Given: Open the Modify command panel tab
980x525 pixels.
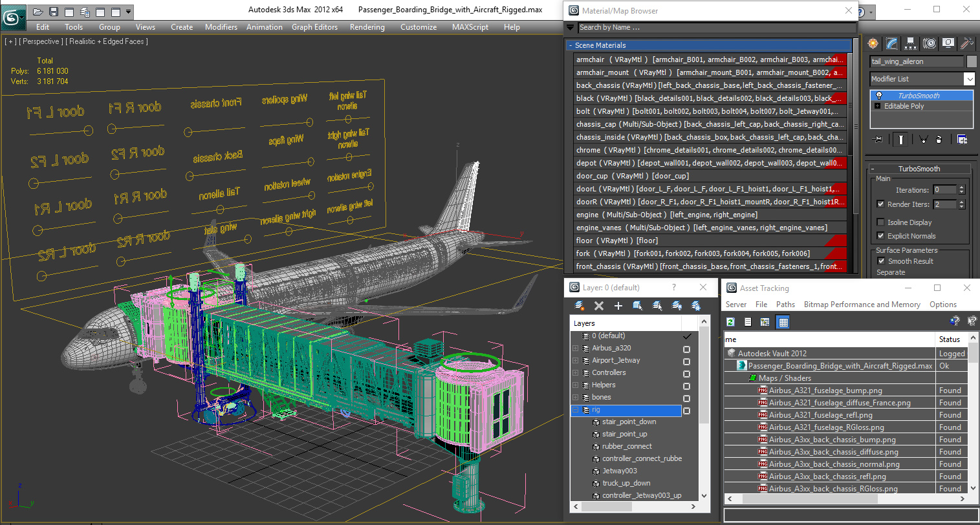Looking at the screenshot, I should 892,43.
